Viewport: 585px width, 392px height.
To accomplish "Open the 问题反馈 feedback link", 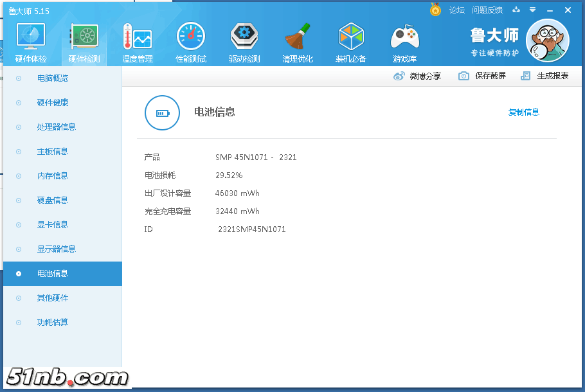I will tap(487, 10).
